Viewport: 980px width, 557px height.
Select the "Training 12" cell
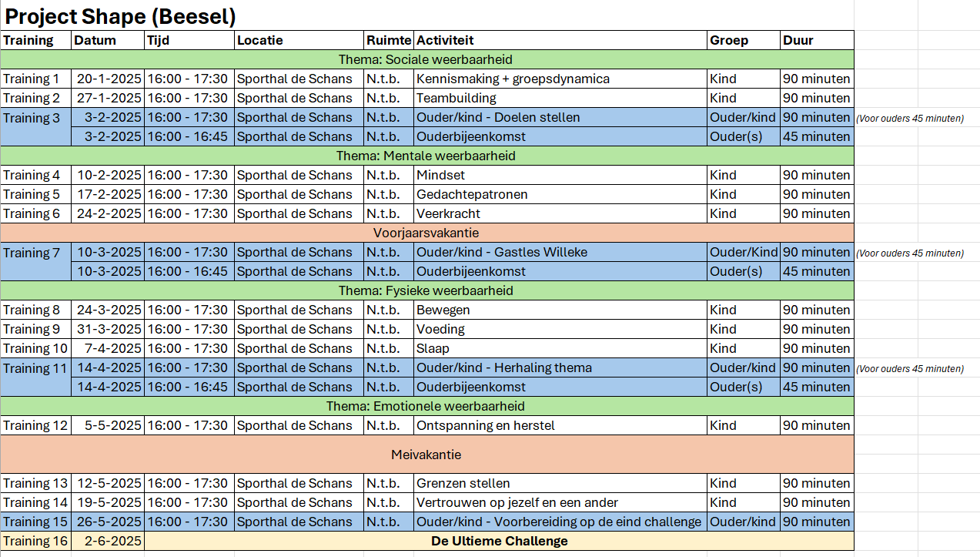[x=36, y=425]
